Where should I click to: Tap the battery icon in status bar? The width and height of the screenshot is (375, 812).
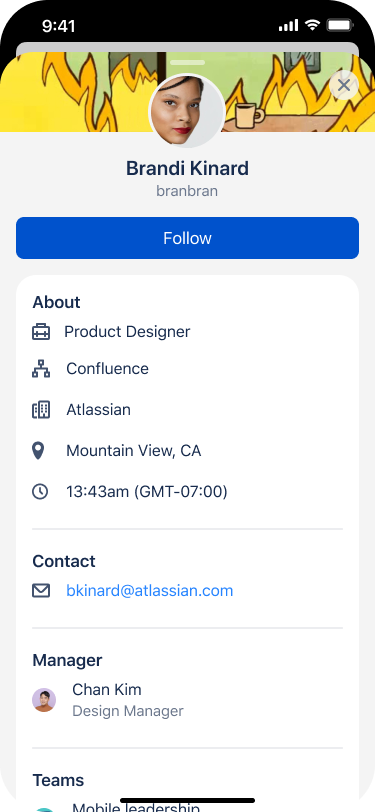(340, 25)
